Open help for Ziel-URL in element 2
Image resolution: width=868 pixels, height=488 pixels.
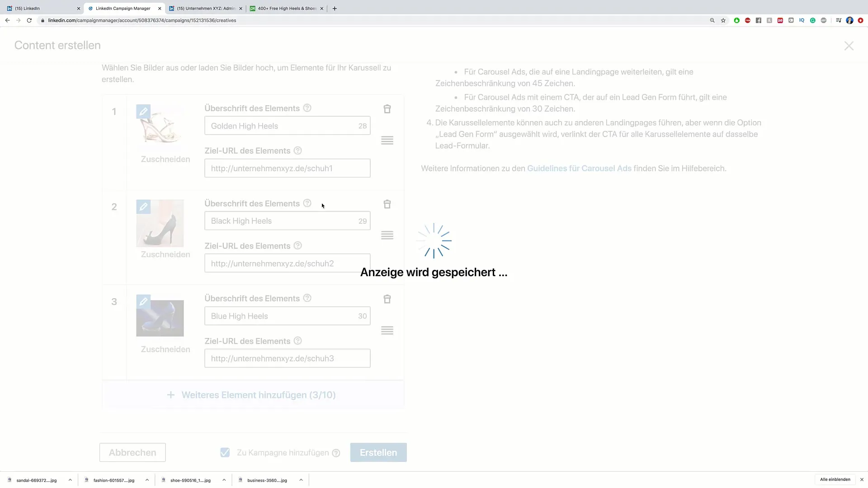[x=297, y=246]
